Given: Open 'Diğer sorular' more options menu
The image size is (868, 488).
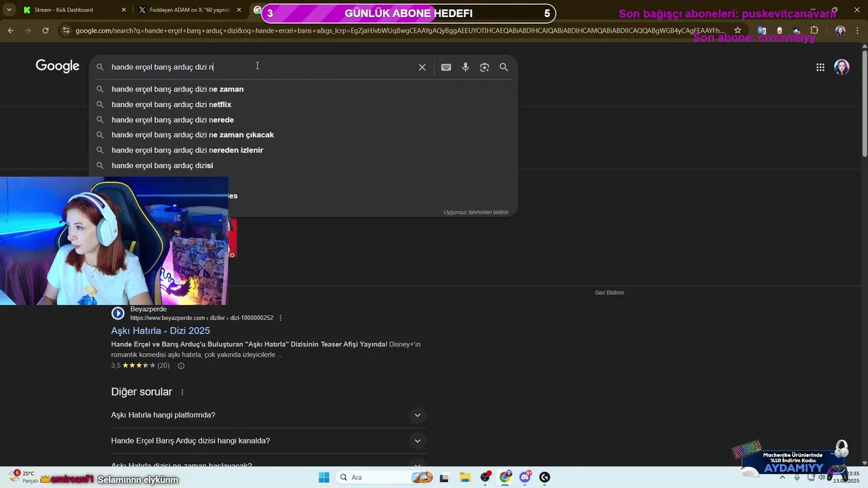Looking at the screenshot, I should (x=182, y=392).
